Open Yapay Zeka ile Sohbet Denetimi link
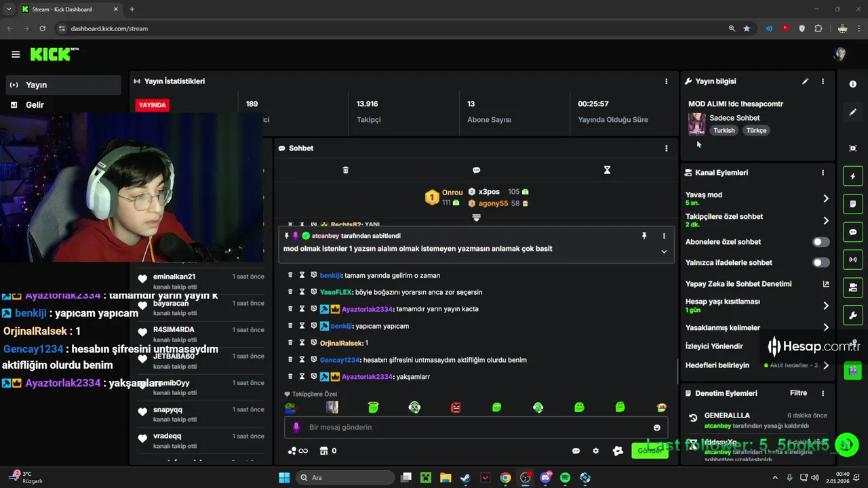 point(825,284)
